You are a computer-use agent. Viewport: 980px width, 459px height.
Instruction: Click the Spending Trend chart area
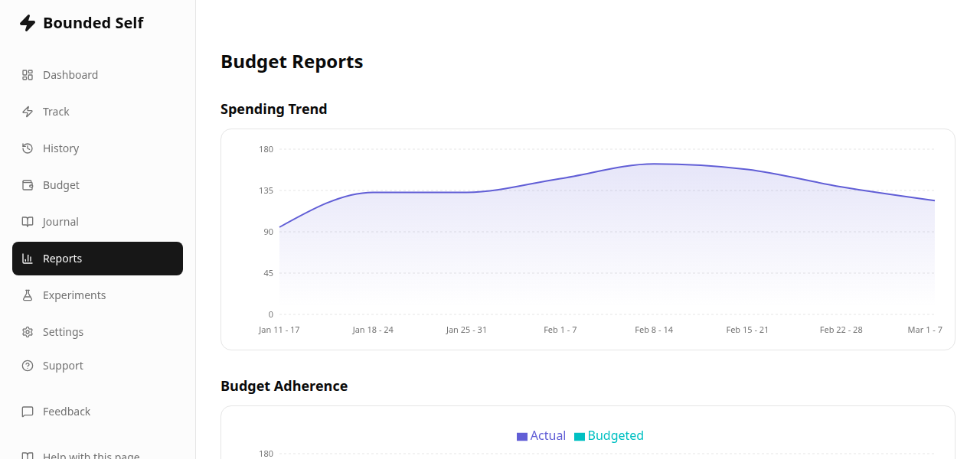click(x=588, y=237)
